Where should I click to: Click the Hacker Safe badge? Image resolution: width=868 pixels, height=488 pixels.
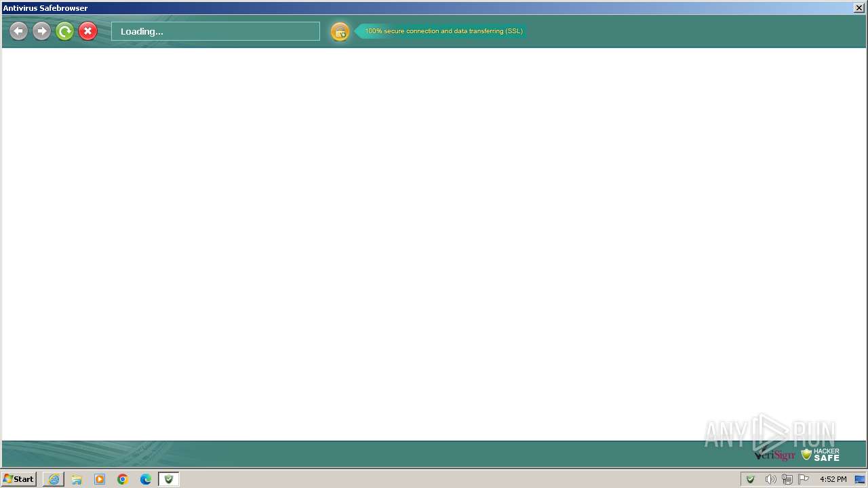click(x=821, y=455)
